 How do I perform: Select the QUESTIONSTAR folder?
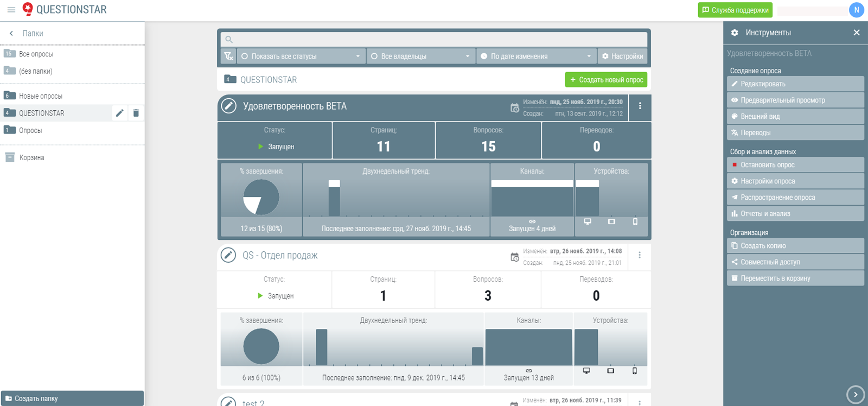(56, 113)
